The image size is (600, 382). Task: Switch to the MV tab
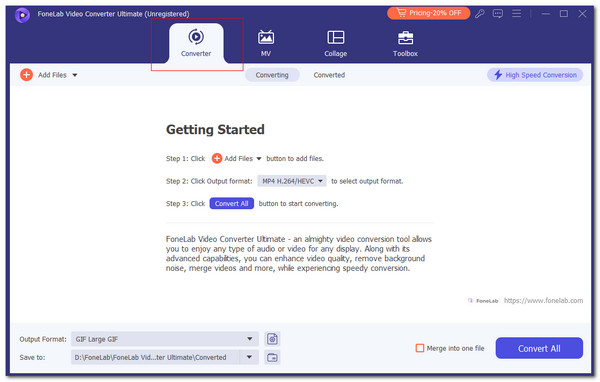tap(266, 43)
